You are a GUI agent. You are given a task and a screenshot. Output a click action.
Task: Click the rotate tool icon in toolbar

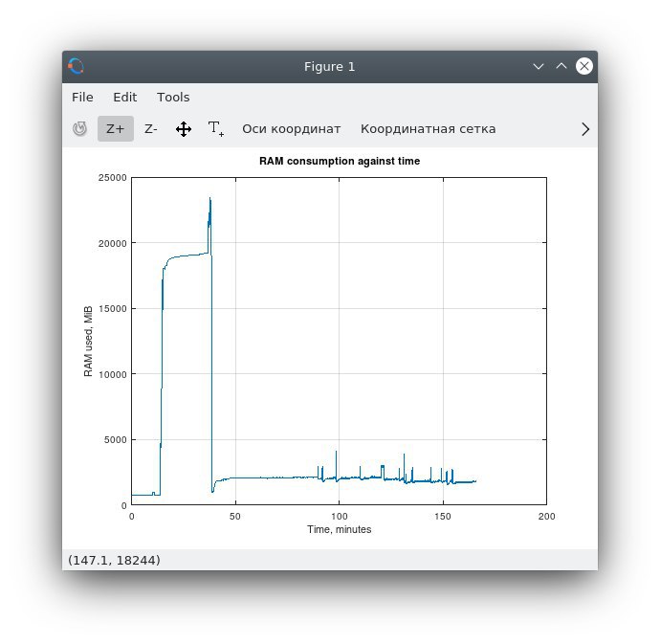79,128
